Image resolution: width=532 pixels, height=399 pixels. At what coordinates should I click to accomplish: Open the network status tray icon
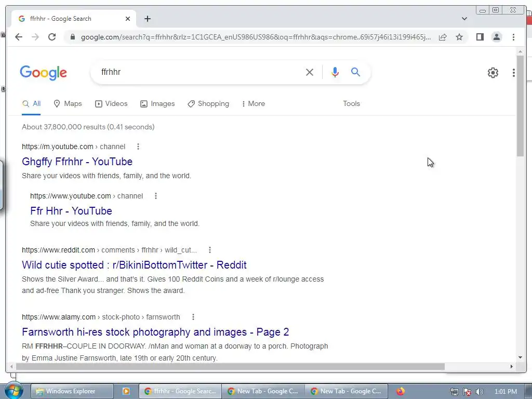454,392
